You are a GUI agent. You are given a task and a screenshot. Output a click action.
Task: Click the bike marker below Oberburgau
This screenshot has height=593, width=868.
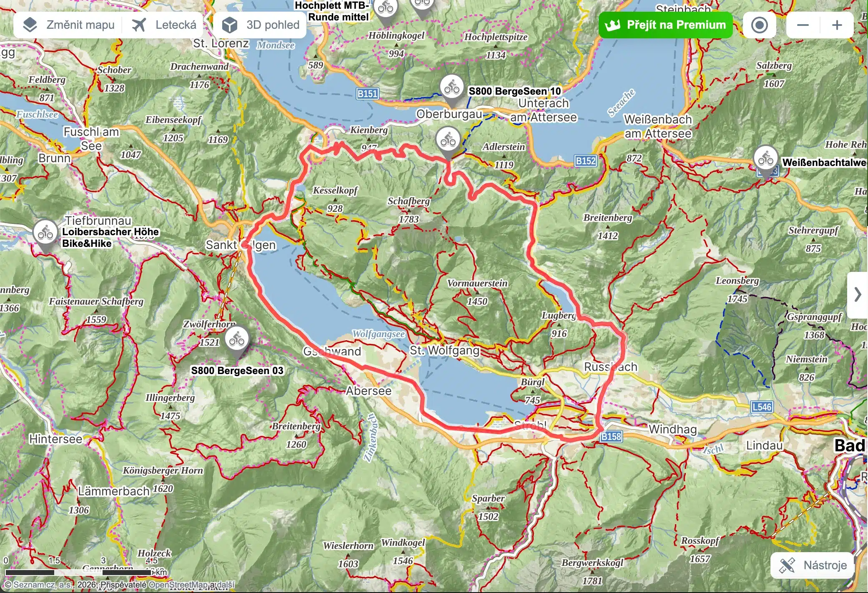click(448, 141)
